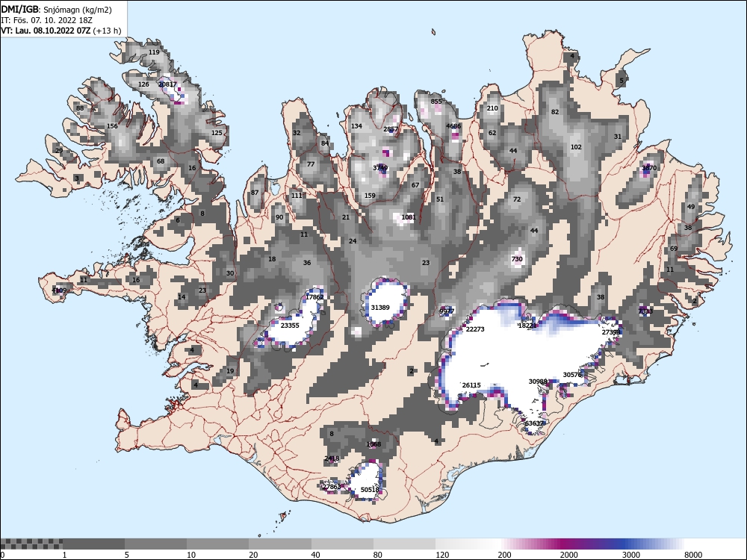Click snow value '68' on the map
Screen dimensions: 747x560
pyautogui.click(x=161, y=161)
